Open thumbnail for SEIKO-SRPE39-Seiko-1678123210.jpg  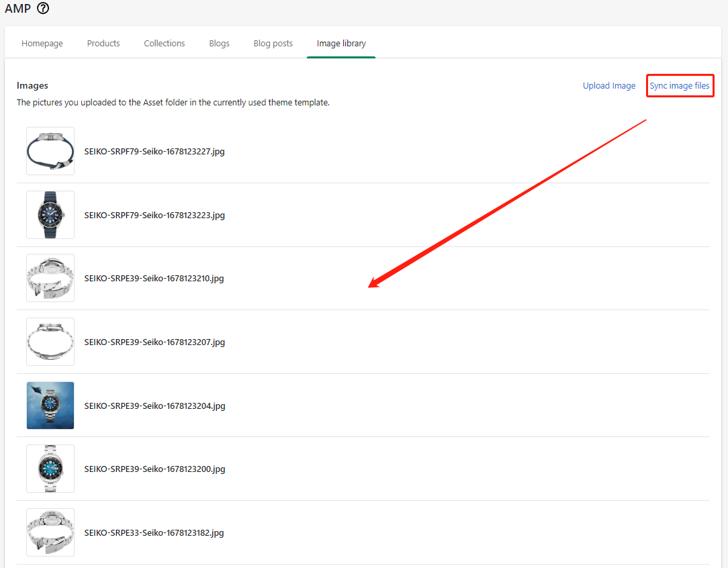[50, 278]
